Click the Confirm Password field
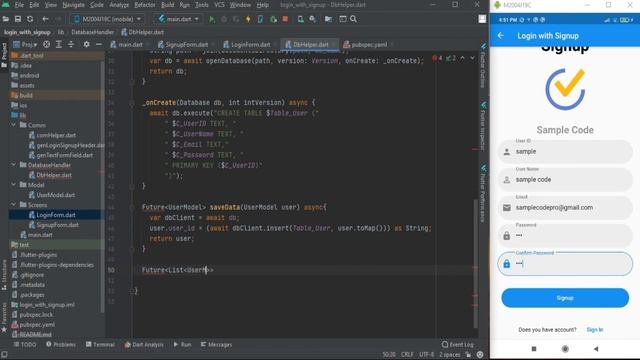The height and width of the screenshot is (360, 640). (565, 264)
